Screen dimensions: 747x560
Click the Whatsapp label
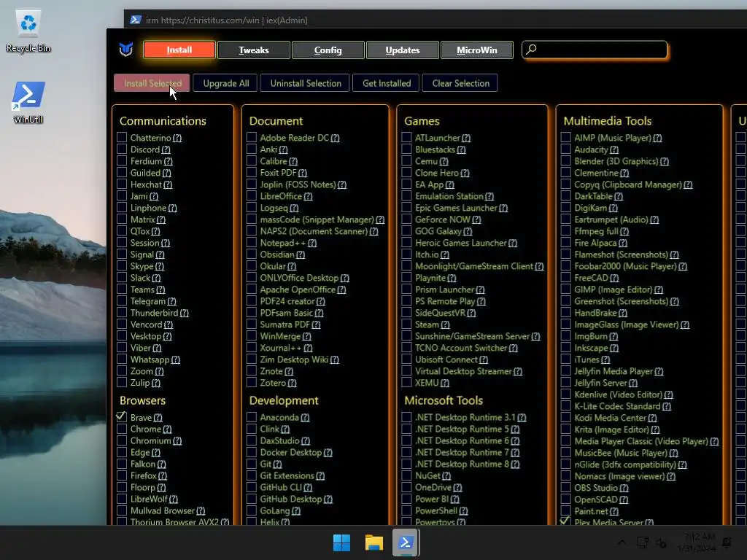point(150,359)
